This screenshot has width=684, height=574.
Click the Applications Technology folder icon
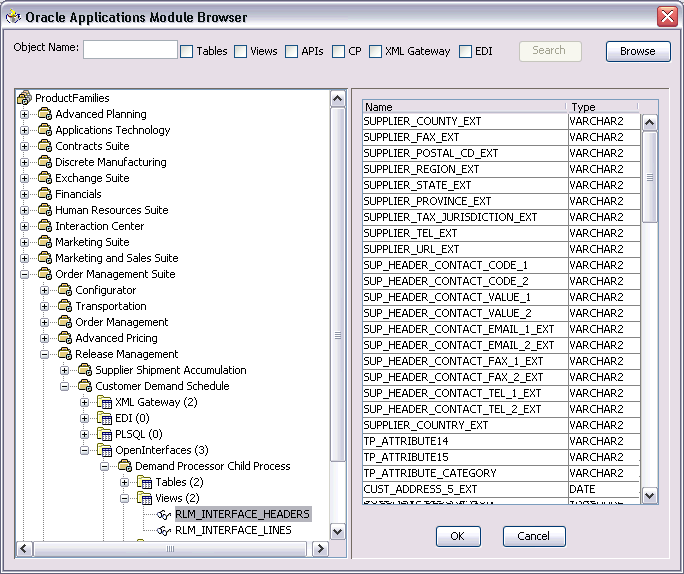click(44, 130)
